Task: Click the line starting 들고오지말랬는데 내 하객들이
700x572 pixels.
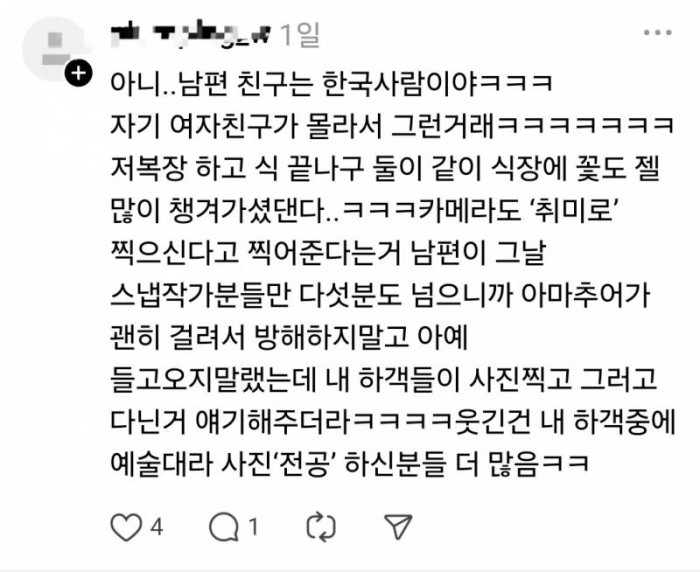Action: (383, 380)
